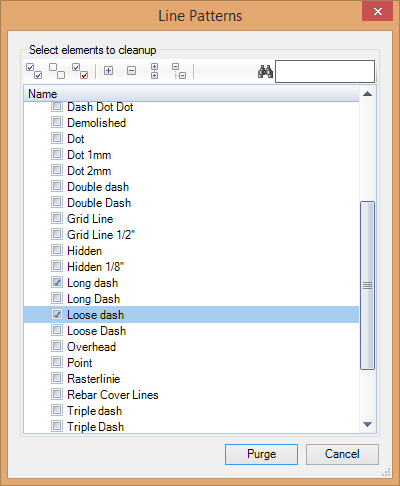The image size is (400, 486).
Task: Tick the Dot 1mm checkbox
Action: pos(57,154)
